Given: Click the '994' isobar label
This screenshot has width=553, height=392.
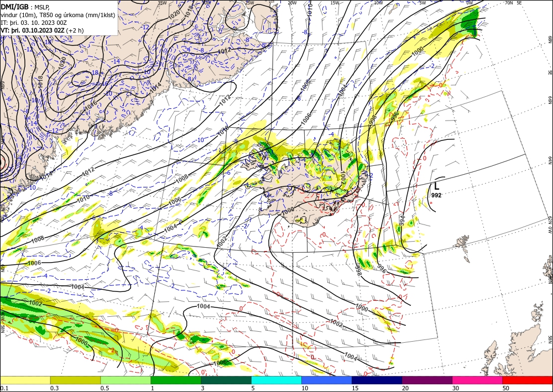Looking at the screenshot, I should pyautogui.click(x=402, y=220).
